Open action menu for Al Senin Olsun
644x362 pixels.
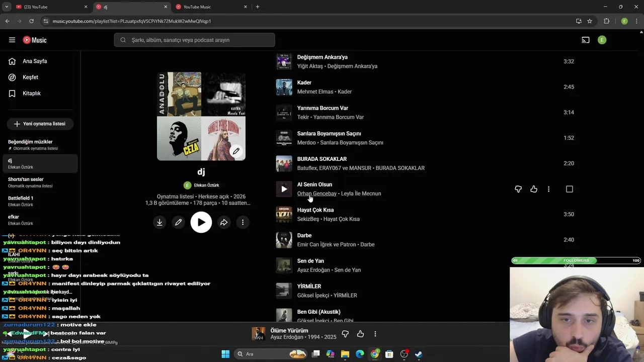pos(548,189)
